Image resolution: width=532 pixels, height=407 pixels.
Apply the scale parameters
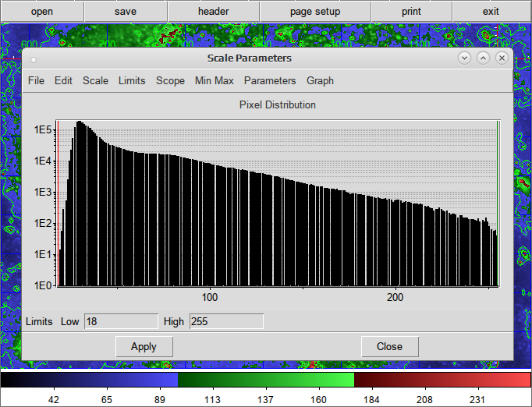click(x=144, y=347)
